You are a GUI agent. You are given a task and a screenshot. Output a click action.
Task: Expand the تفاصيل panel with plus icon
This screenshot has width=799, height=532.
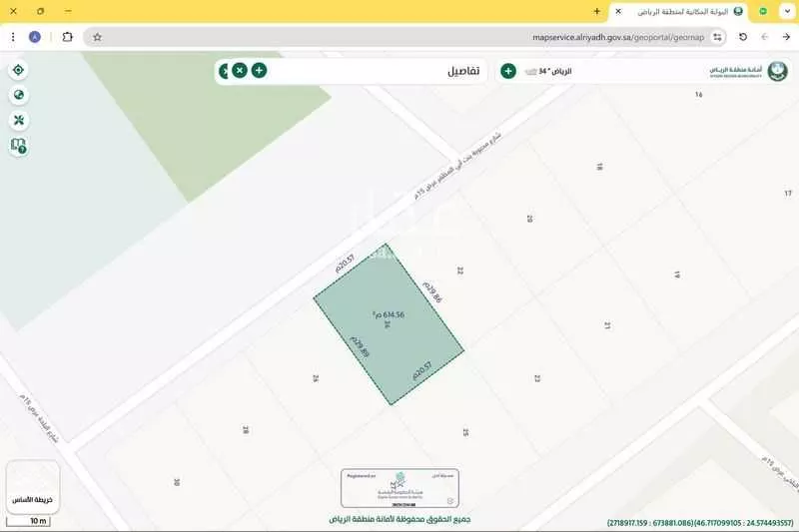click(x=259, y=71)
